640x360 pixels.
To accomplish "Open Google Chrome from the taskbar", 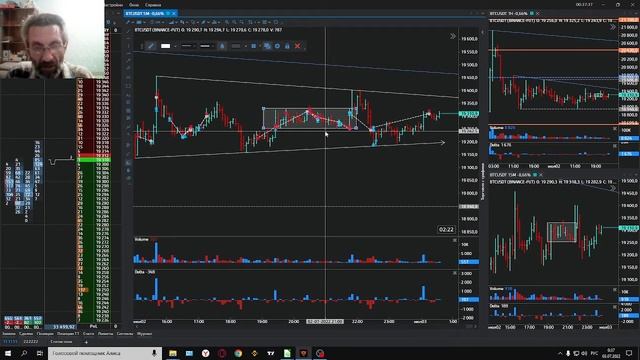I will tap(238, 353).
